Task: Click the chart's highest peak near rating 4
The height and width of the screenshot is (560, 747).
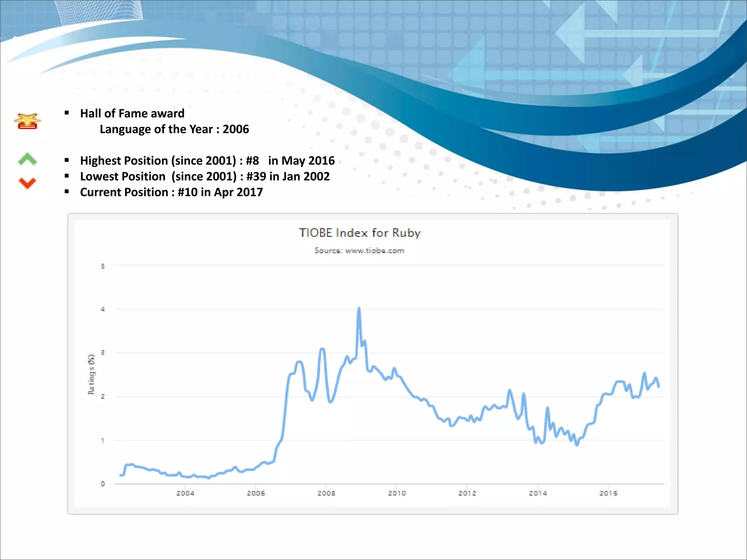Action: pyautogui.click(x=359, y=309)
